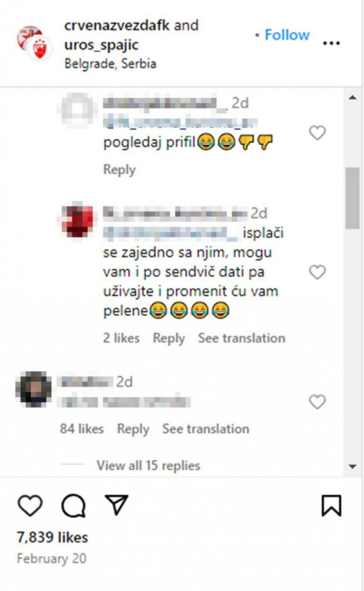Open the comment bubble icon
The image size is (364, 591).
pos(73,506)
